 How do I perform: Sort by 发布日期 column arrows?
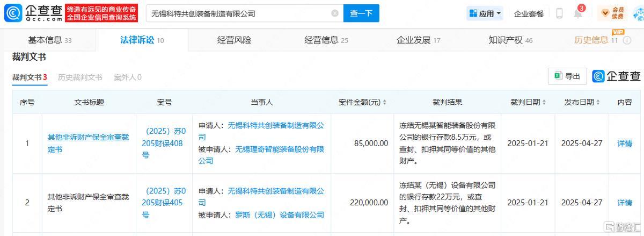pos(598,102)
